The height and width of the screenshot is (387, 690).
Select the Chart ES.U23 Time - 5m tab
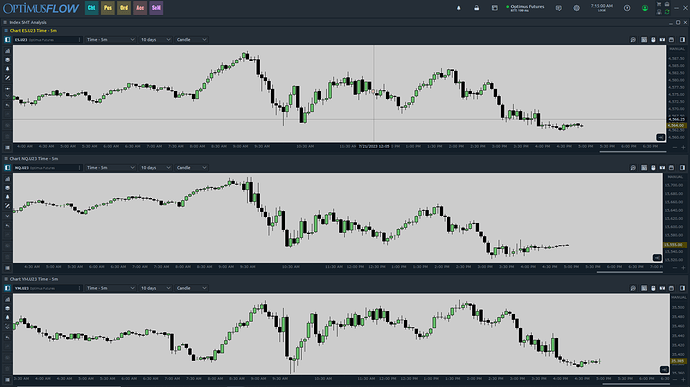33,30
